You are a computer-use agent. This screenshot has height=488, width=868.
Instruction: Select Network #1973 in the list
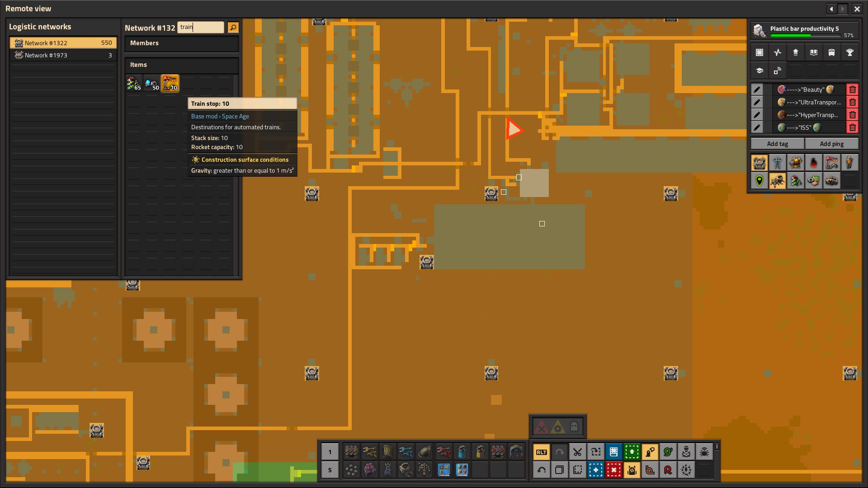pos(63,55)
